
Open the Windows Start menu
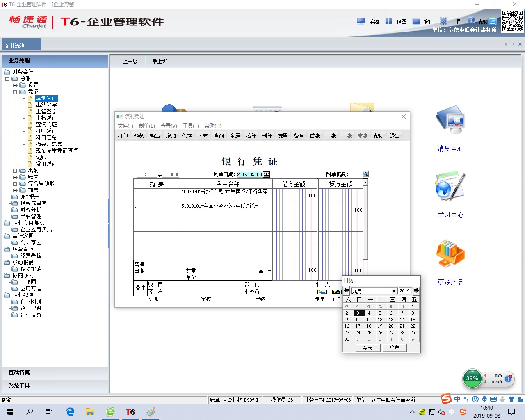(10, 412)
